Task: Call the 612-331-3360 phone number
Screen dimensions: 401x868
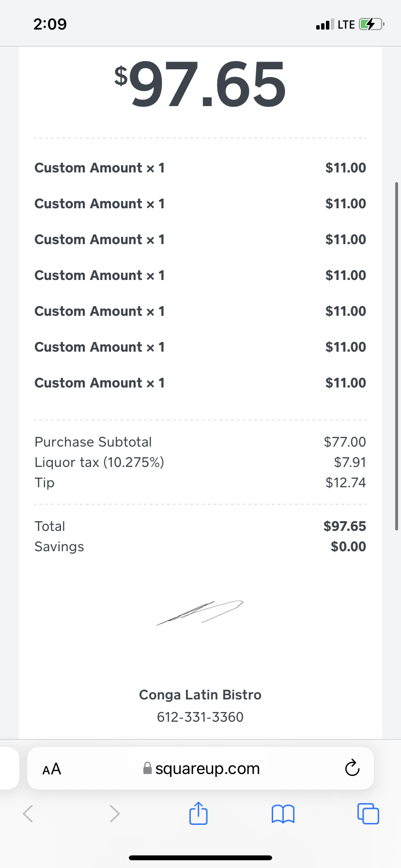Action: pos(200,717)
